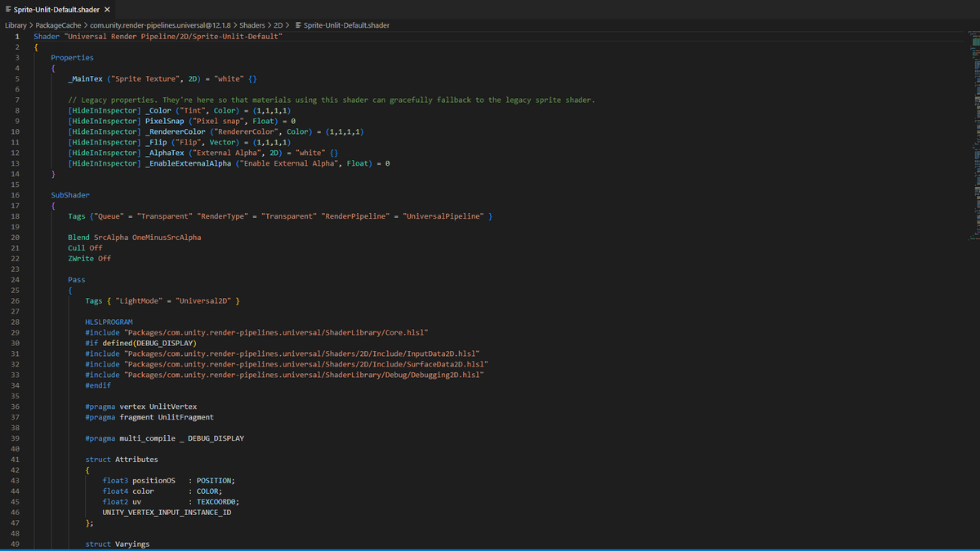
Task: Click _MainTex property declaration
Action: (x=163, y=79)
